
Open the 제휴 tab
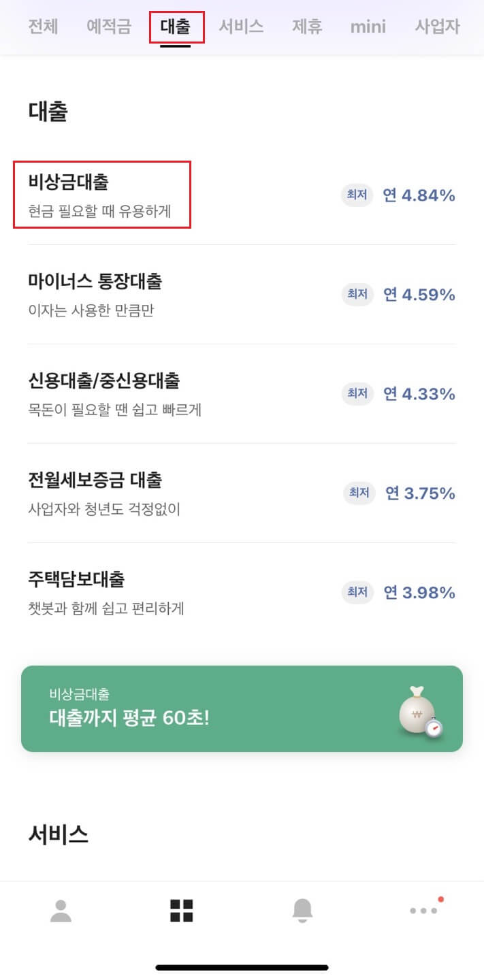pos(306,27)
